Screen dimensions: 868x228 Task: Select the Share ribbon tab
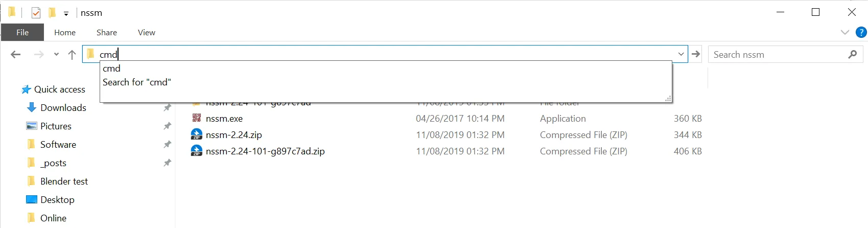coord(107,32)
